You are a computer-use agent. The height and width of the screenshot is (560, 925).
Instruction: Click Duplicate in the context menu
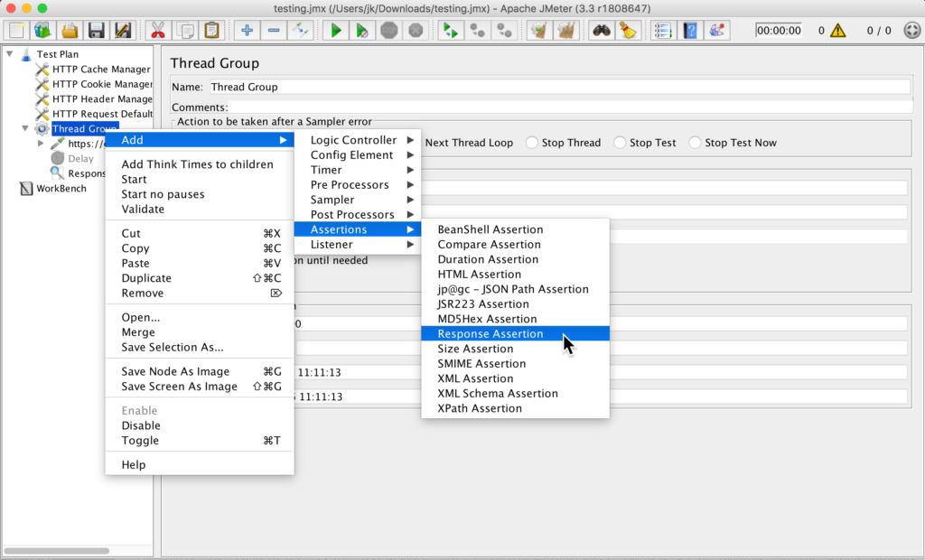(x=146, y=278)
